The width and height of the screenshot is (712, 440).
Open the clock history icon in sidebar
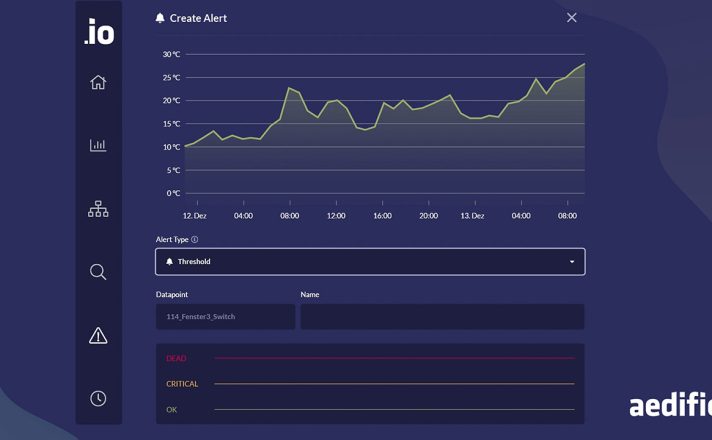point(98,399)
